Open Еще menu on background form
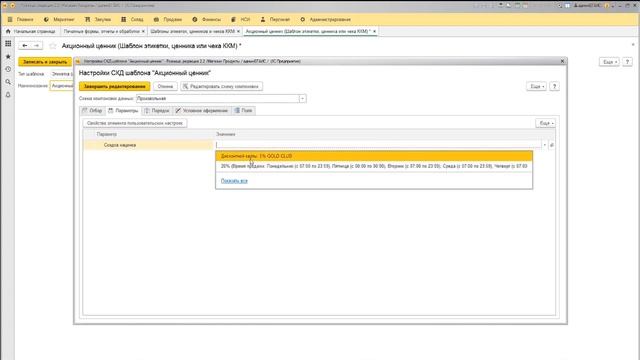The image size is (640, 360). (609, 62)
